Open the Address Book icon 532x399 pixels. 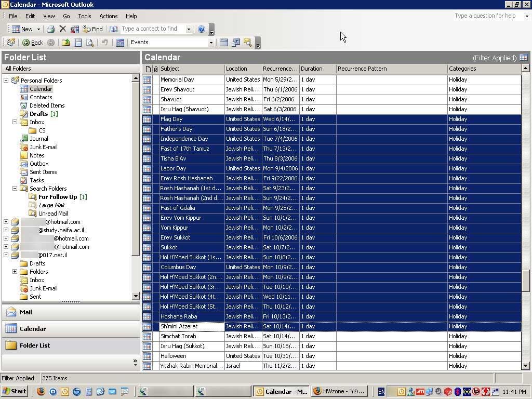113,29
